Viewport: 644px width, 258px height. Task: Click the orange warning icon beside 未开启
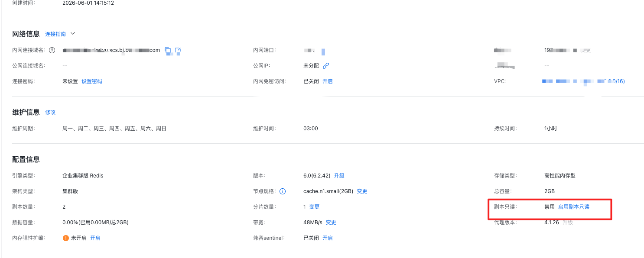[66, 238]
